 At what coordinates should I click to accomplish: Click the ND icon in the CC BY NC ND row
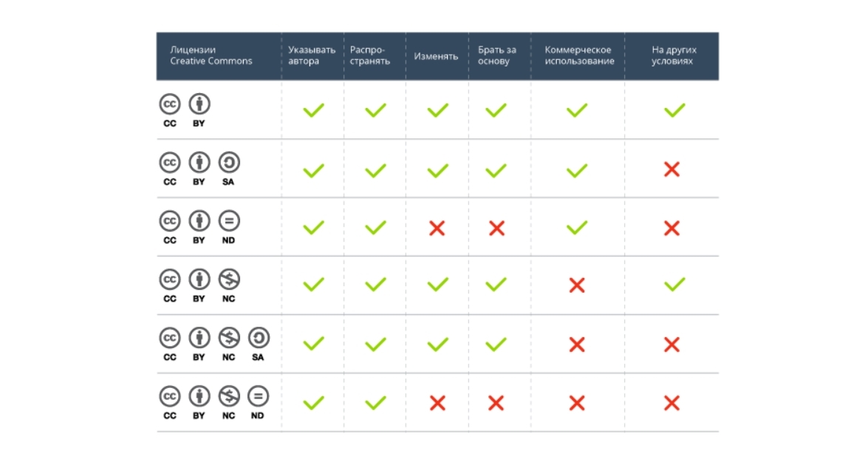point(258,397)
